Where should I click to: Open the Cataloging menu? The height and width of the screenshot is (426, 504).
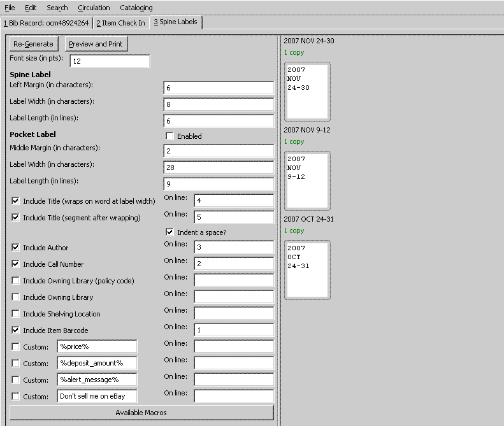[x=136, y=8]
